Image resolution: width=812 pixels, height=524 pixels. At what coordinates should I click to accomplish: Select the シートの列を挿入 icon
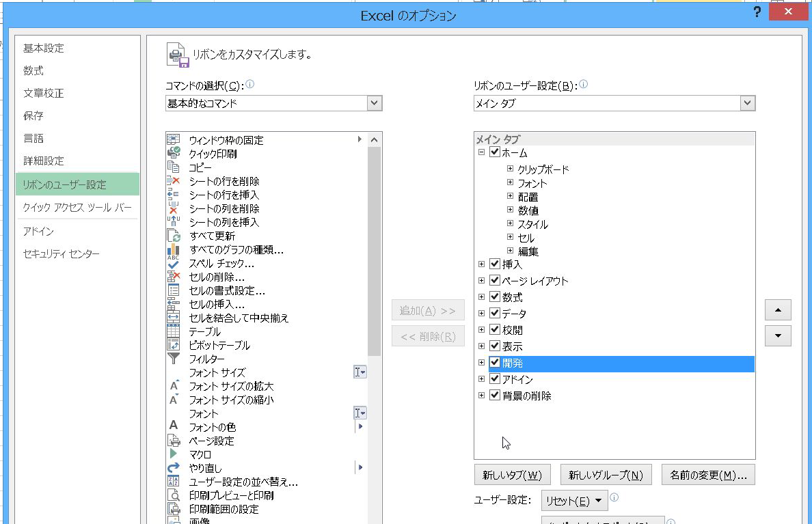[173, 221]
